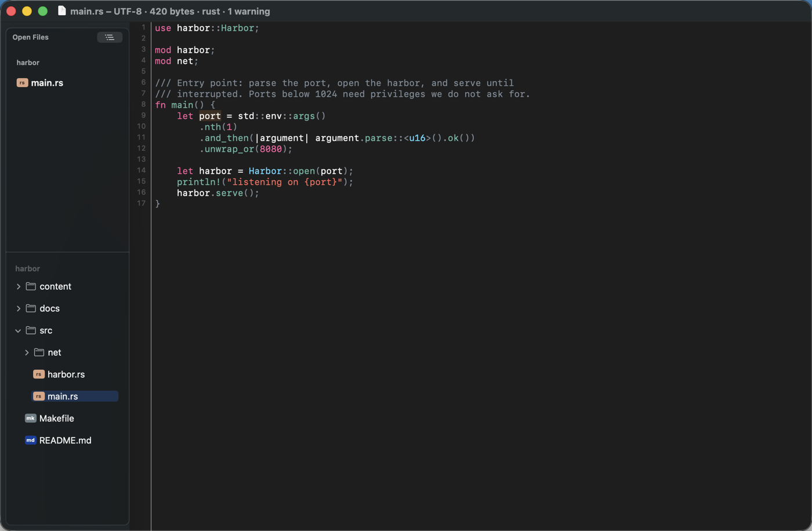Screen dimensions: 812x531
Task: Click 'mod net;' on line 4
Action: click(x=177, y=61)
